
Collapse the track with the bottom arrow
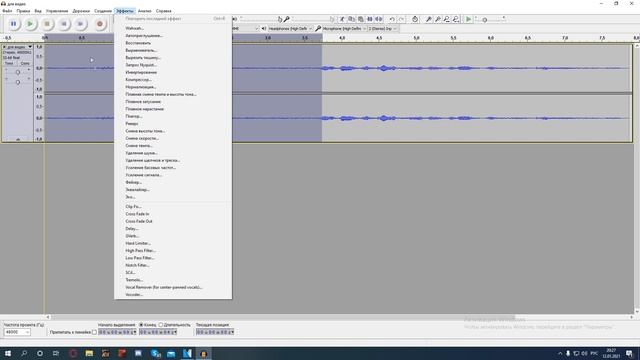[18, 139]
